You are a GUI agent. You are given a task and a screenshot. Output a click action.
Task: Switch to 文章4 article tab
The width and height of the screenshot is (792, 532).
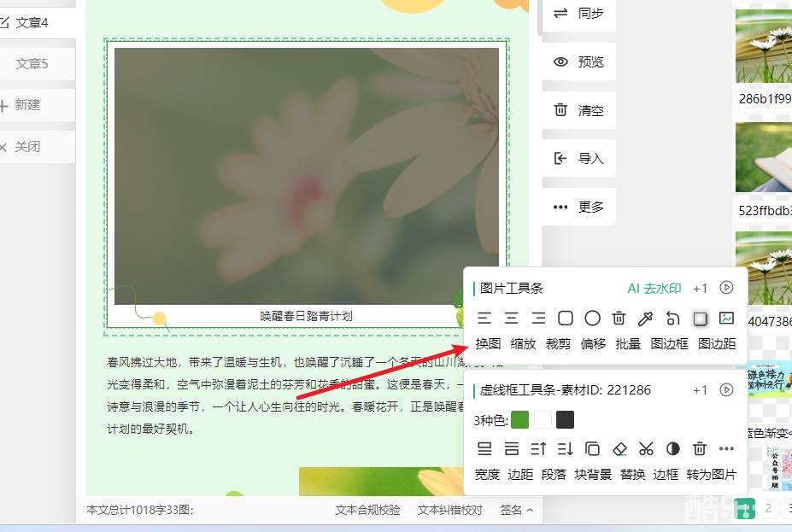32,22
